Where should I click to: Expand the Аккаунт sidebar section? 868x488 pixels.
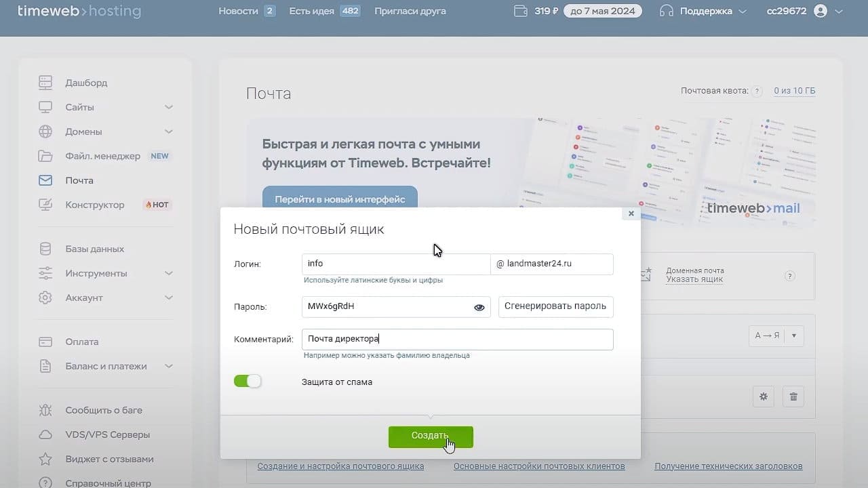pos(169,298)
